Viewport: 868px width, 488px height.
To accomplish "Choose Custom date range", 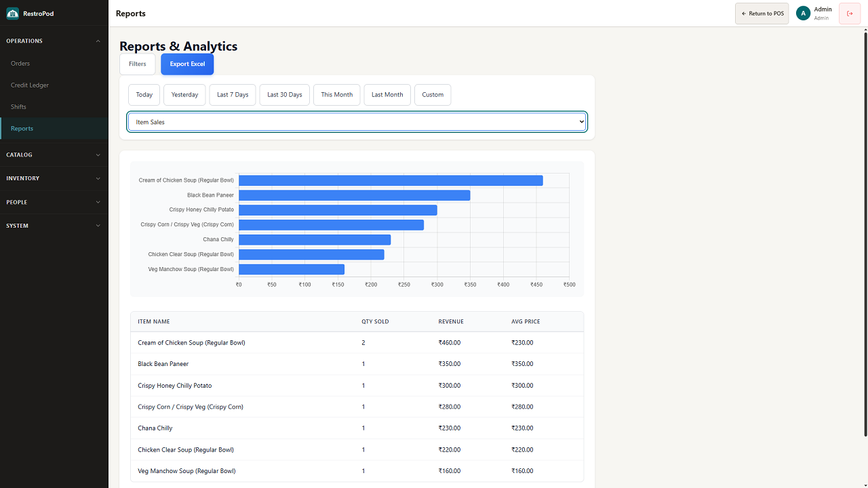I will tap(433, 95).
